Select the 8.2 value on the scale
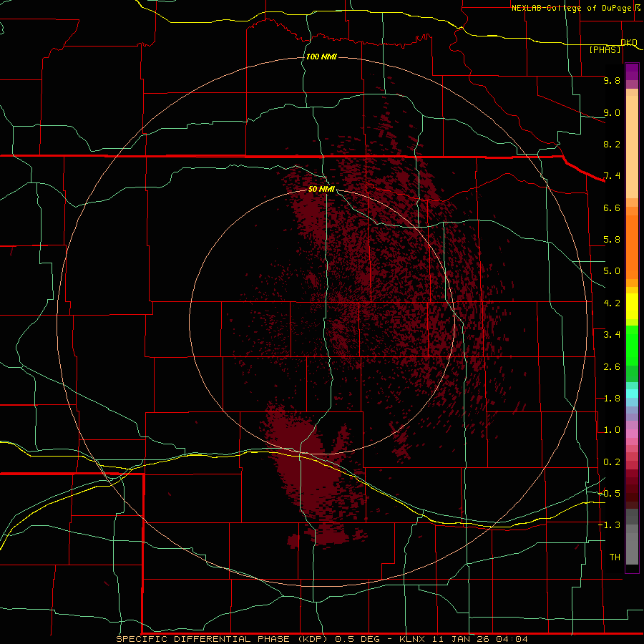644x644 pixels. (612, 144)
